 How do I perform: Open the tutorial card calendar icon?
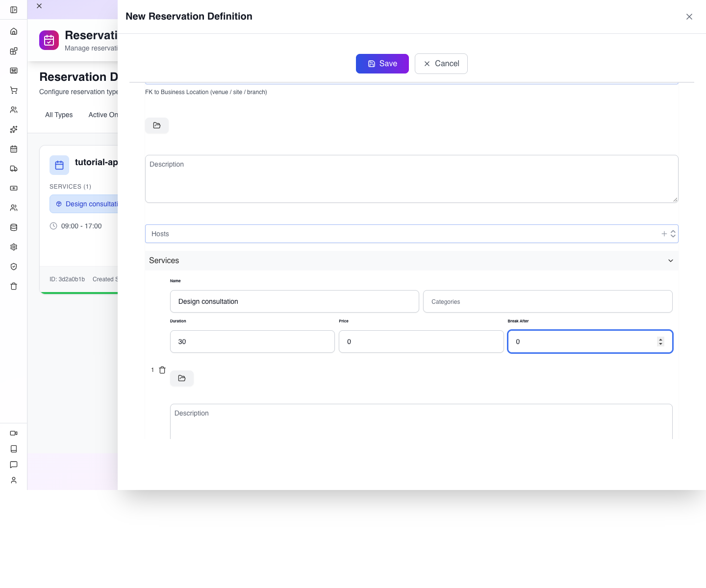[x=59, y=165]
